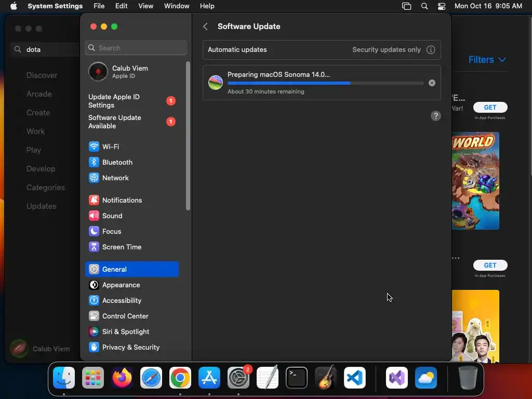The width and height of the screenshot is (532, 399).
Task: Click the settings sidebar scrollbar
Action: pyautogui.click(x=188, y=136)
